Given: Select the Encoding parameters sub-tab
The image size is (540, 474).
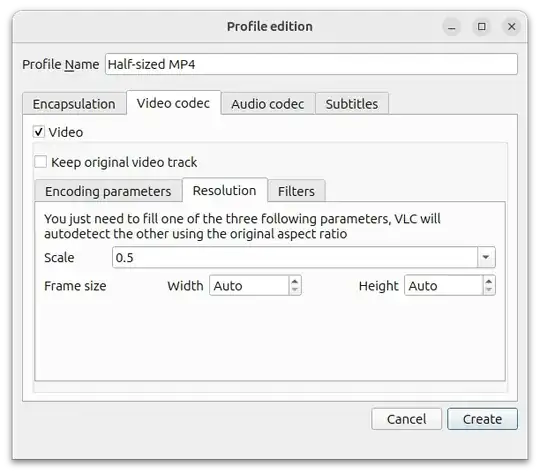Looking at the screenshot, I should click(x=108, y=191).
